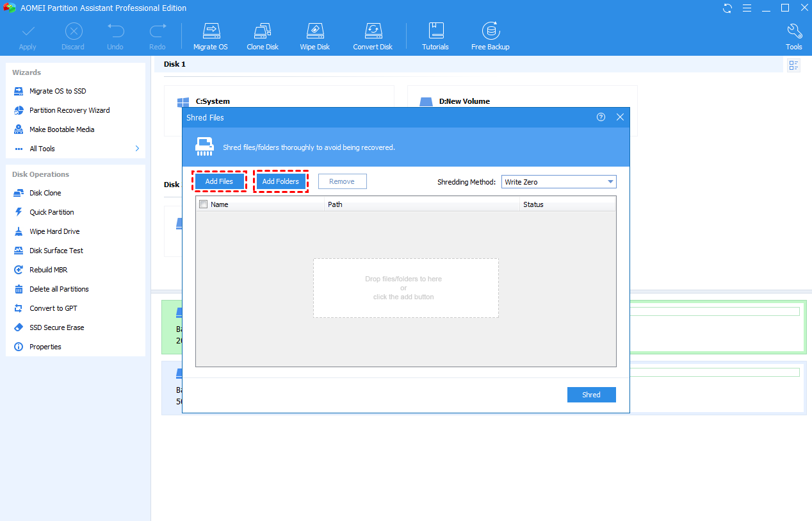Click the Disk 1 heading

(x=175, y=64)
